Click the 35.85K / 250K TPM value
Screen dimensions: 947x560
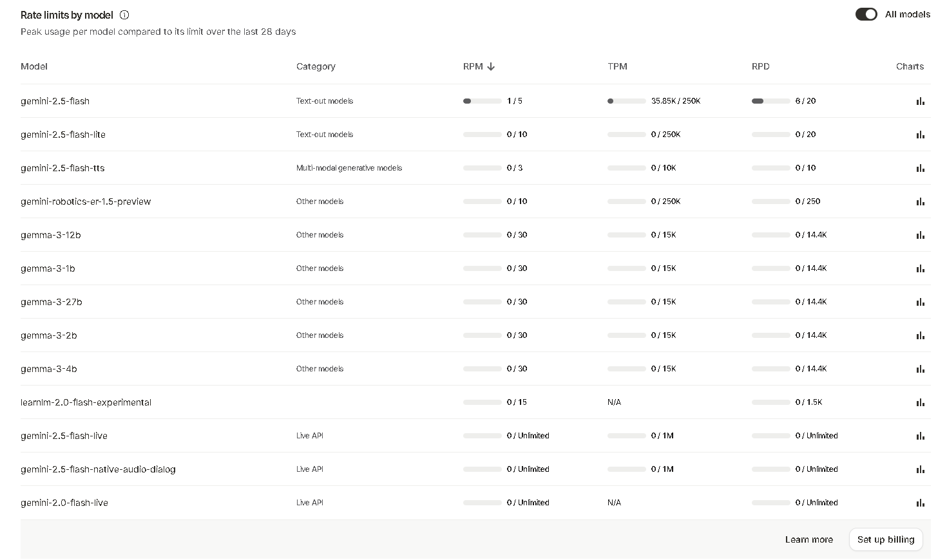pos(676,101)
